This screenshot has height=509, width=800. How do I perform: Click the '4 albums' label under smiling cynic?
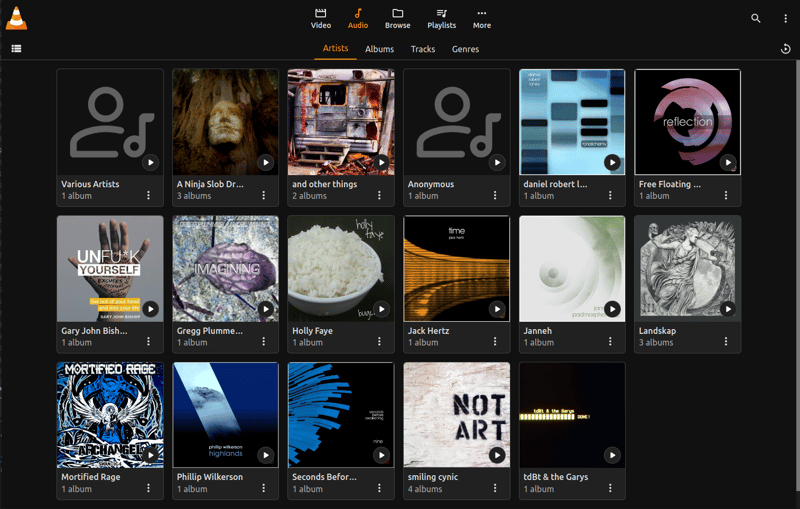coord(425,489)
